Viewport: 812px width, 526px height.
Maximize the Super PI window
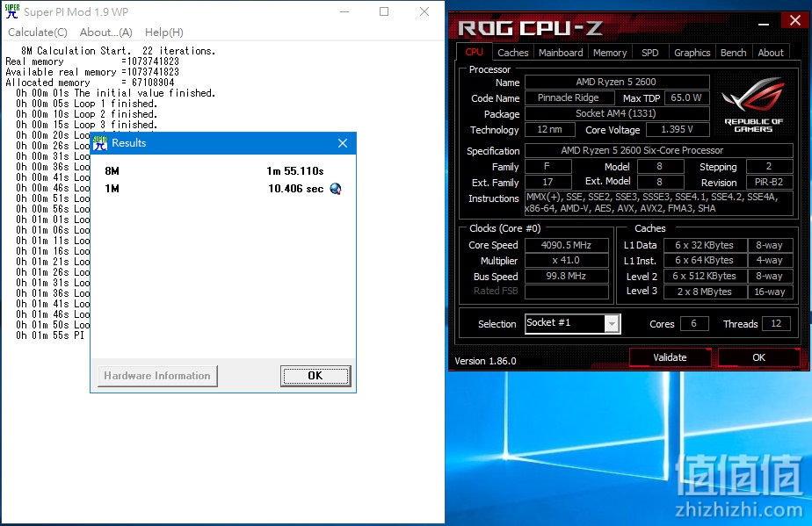pos(384,11)
